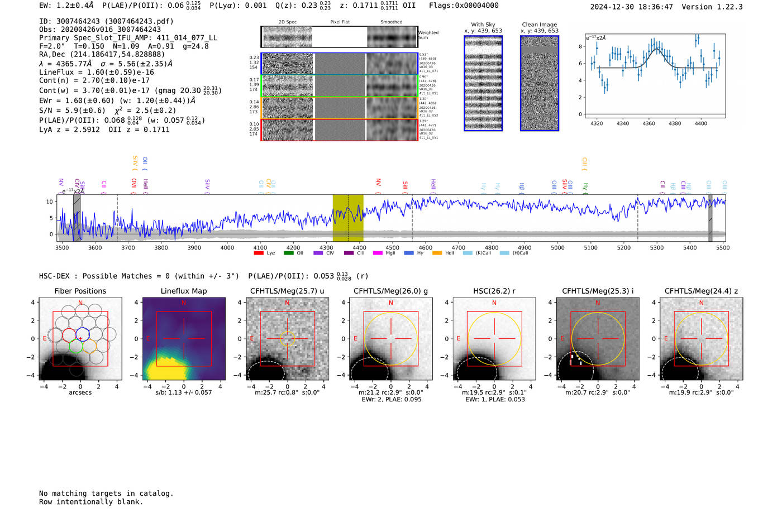
Task: Click the CIV legend swatch
Action: tap(318, 253)
